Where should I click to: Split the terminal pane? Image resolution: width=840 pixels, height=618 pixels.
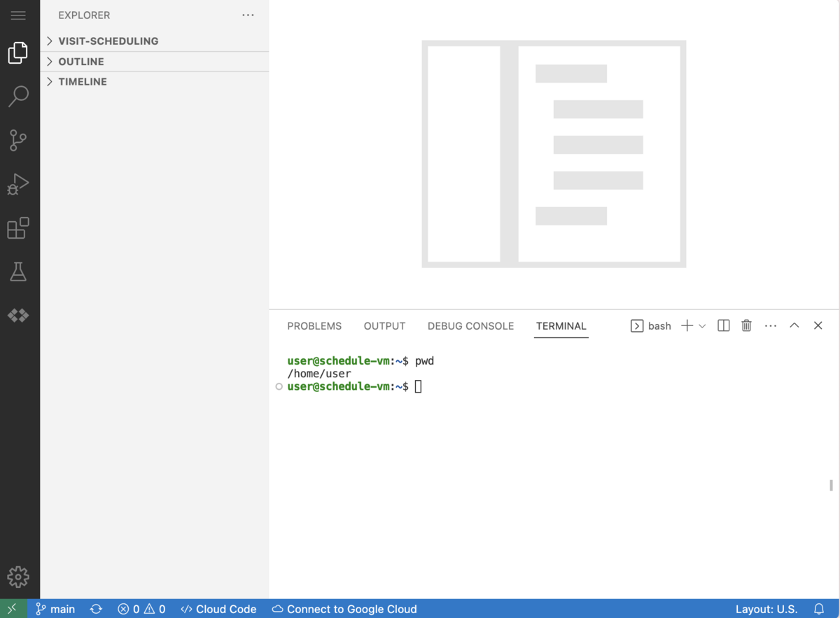[723, 325]
